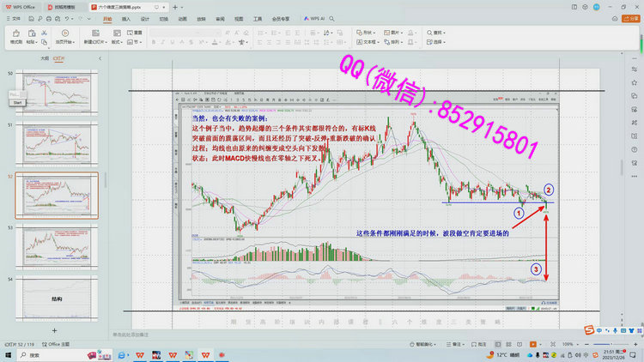Switch to slide sorter view icon
This screenshot has width=644, height=362.
(509, 345)
